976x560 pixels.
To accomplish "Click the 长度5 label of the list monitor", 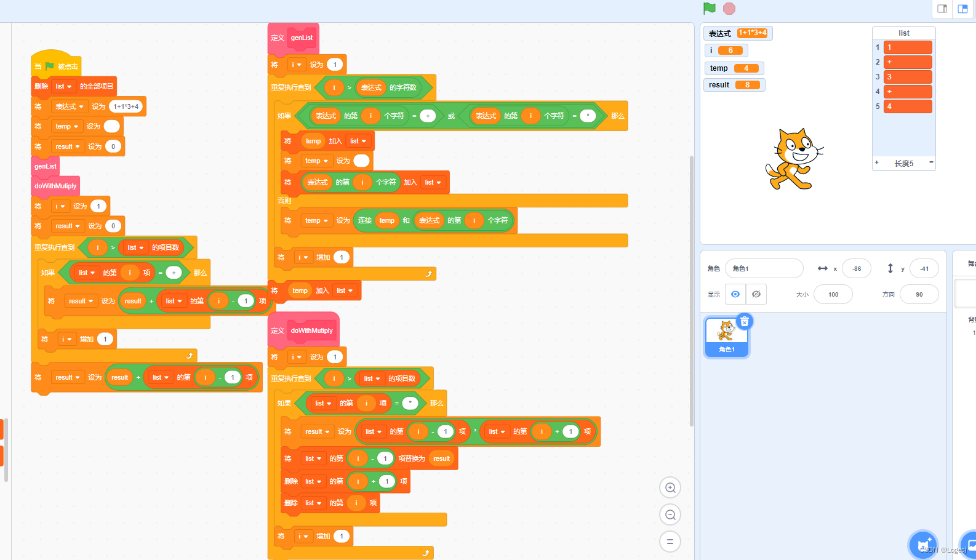I will coord(904,163).
